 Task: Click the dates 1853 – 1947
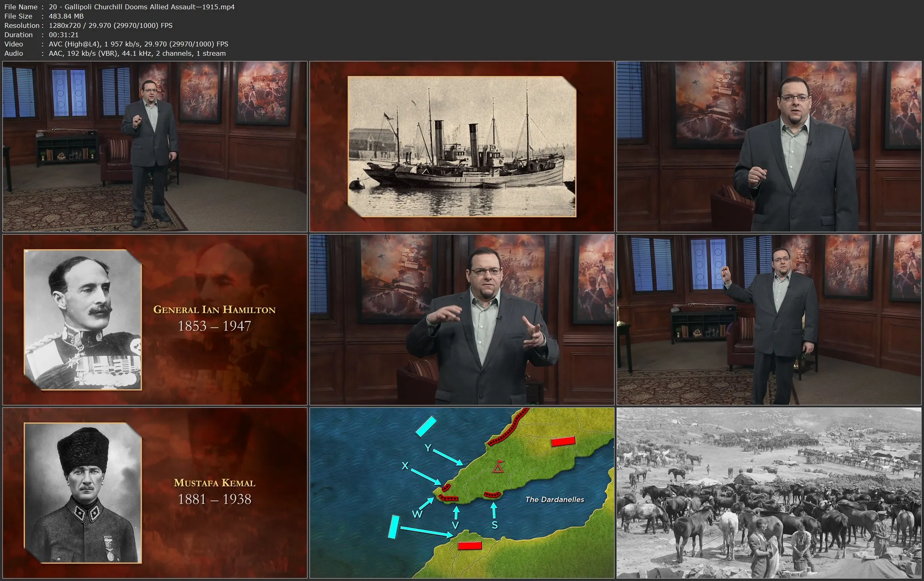215,326
